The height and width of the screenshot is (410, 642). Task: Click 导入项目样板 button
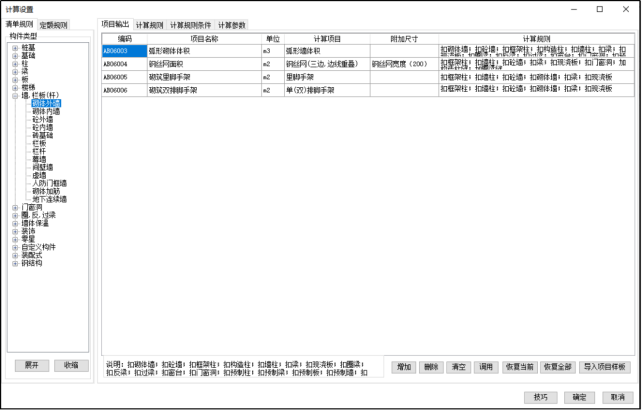[x=605, y=367]
